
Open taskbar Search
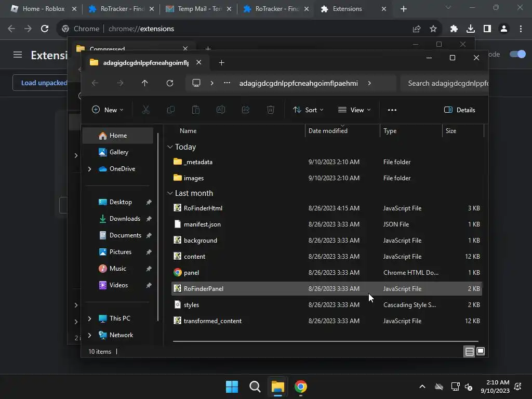tap(255, 387)
